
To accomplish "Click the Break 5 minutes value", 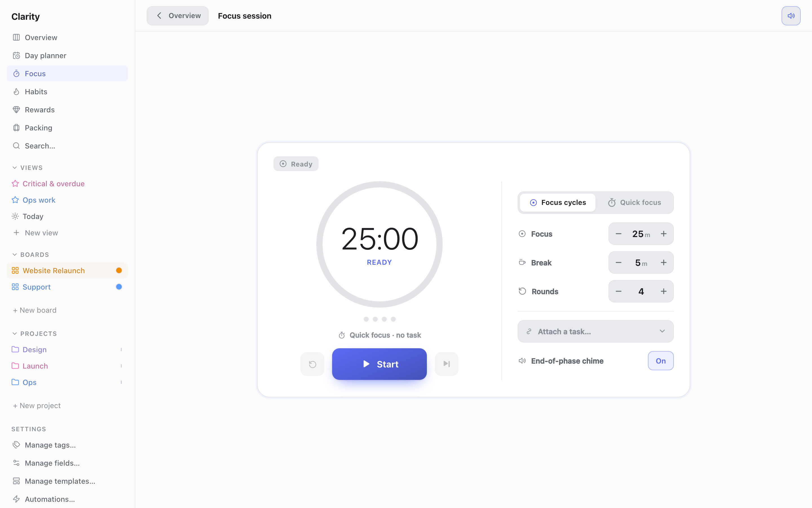I will (x=641, y=263).
